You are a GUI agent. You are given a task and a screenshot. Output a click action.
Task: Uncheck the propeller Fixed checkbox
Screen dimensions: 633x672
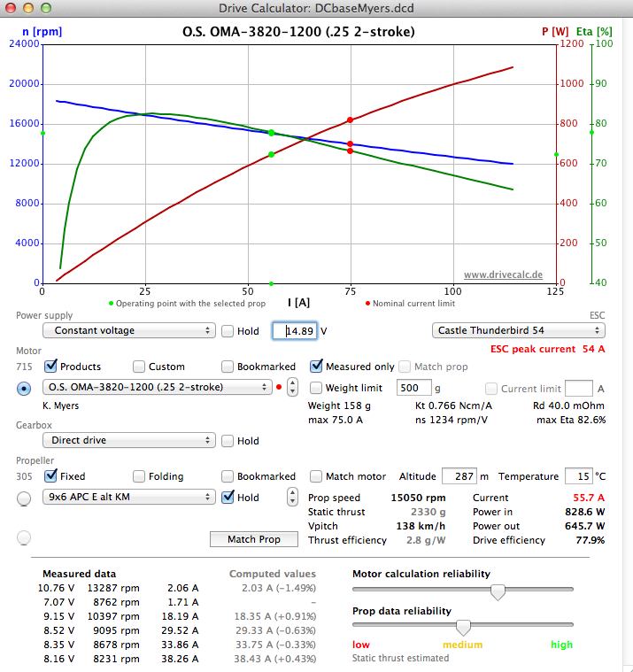tap(50, 475)
